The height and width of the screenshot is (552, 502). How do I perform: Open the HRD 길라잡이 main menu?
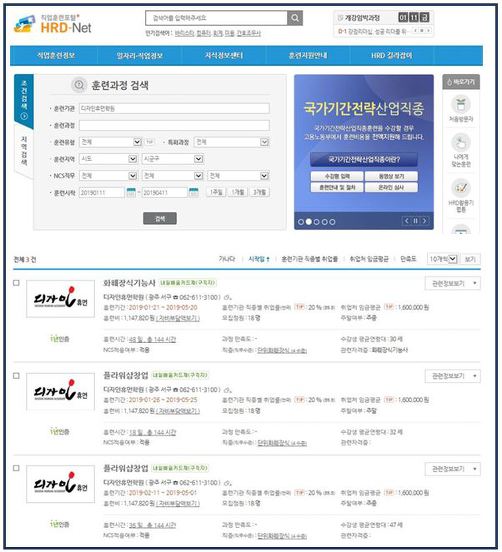tap(391, 55)
